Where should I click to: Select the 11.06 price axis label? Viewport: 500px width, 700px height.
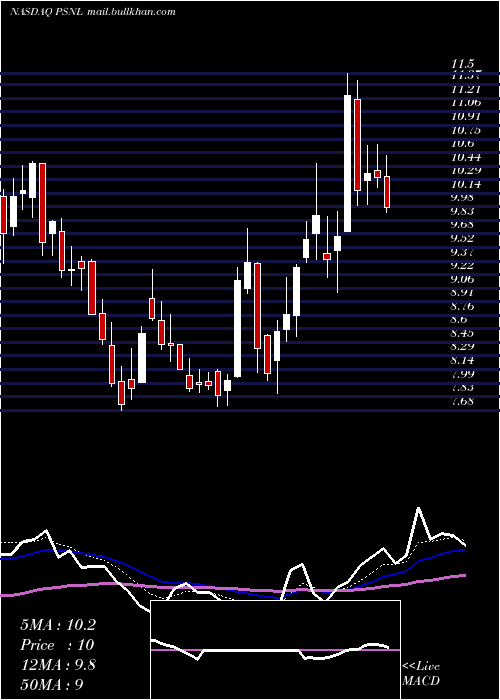click(467, 103)
